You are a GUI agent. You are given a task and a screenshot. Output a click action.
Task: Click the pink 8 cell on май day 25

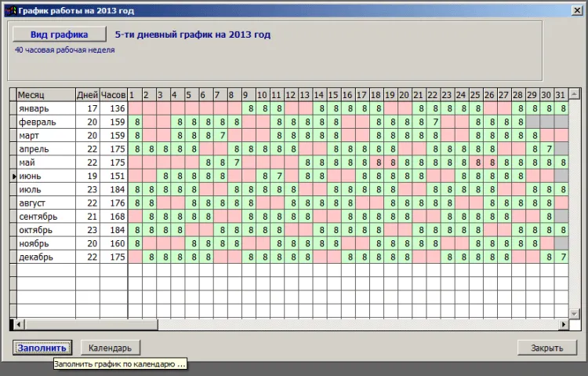point(476,162)
